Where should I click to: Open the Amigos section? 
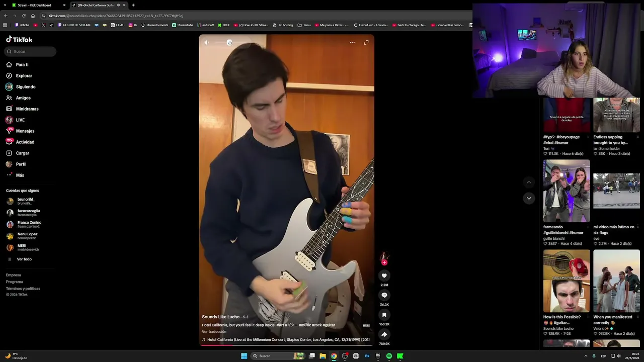(x=19, y=98)
